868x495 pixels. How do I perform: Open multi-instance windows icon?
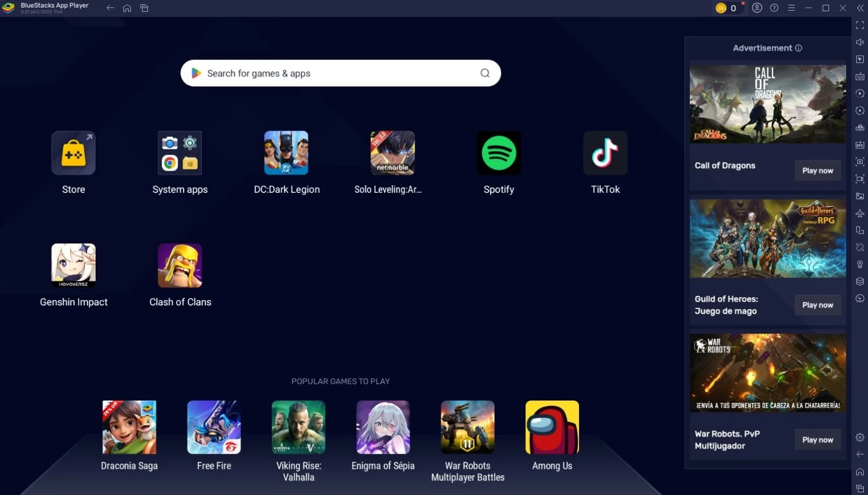point(860,230)
